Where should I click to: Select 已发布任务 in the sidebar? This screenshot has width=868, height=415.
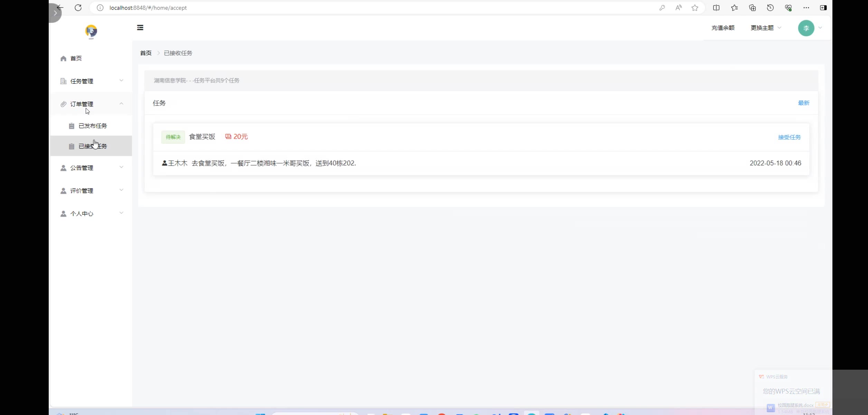93,126
